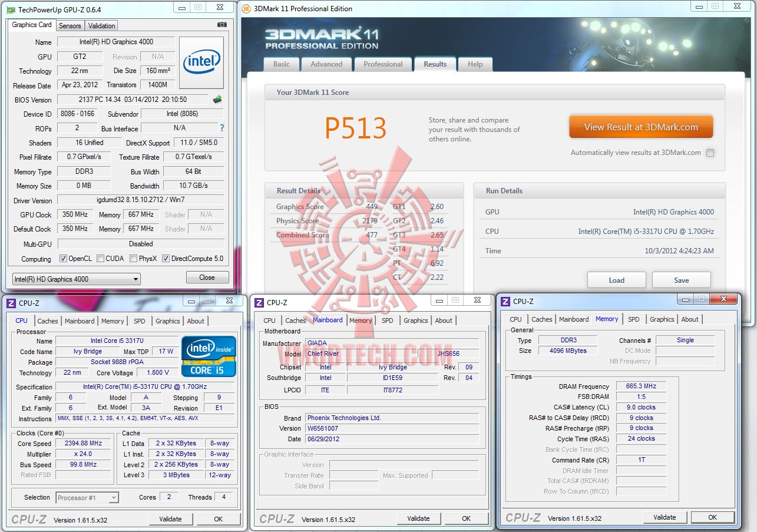757x532 pixels.
Task: Click the title icon of the CPU-Z Mainboard window
Action: pos(259,303)
